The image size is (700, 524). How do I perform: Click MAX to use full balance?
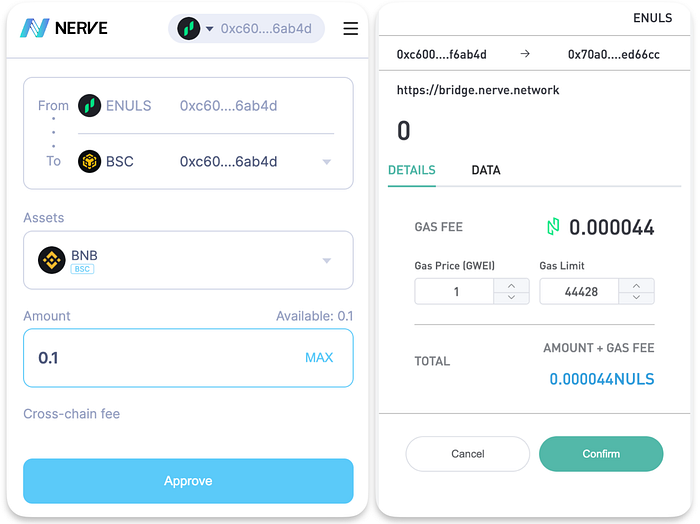point(319,358)
